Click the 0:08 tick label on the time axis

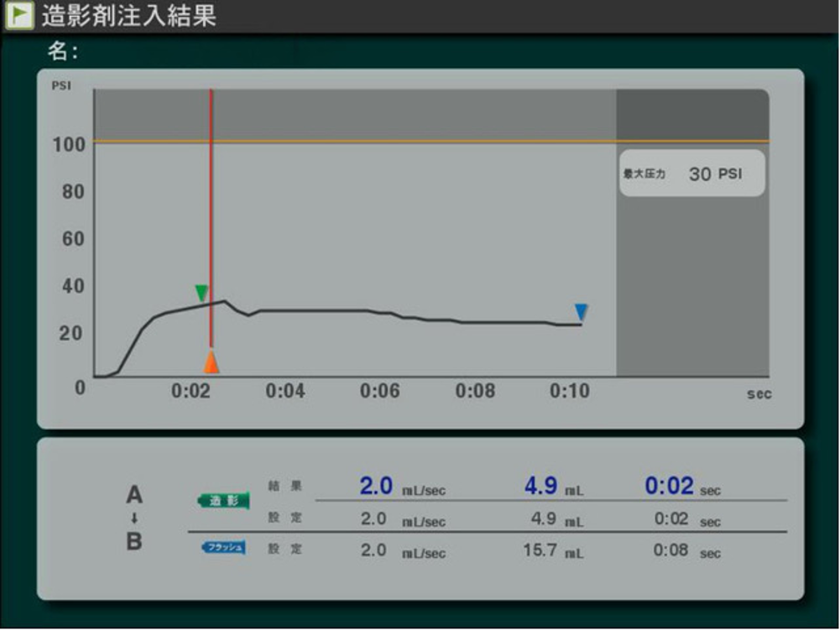(475, 391)
